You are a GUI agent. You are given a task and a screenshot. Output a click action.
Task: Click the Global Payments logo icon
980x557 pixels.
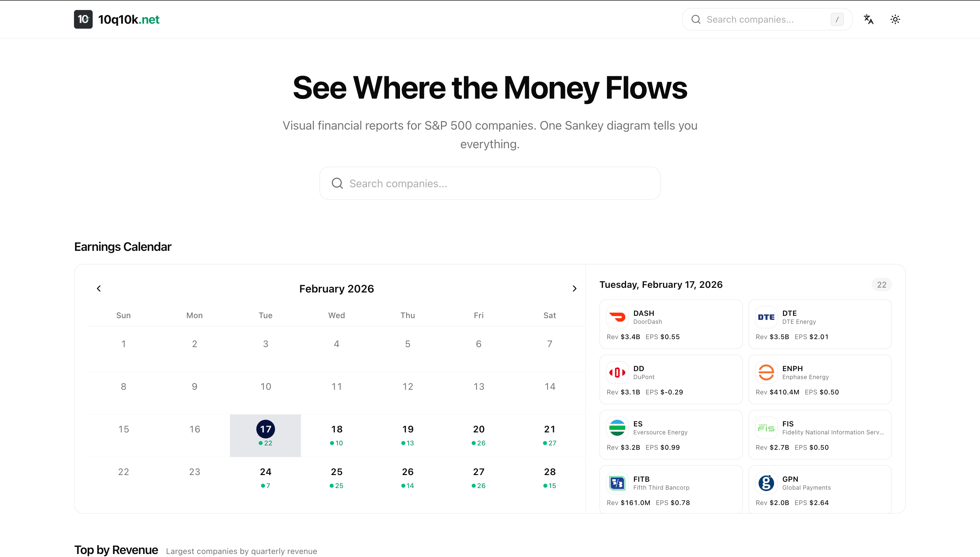coord(766,483)
